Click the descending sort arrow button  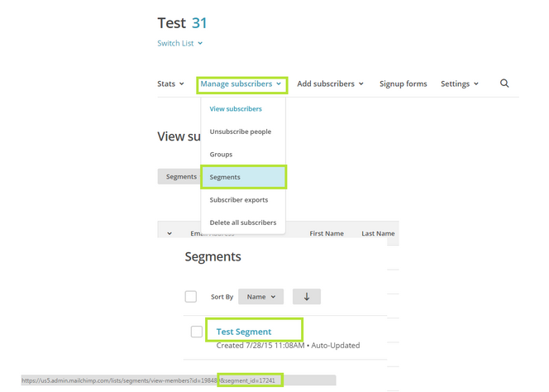pyautogui.click(x=307, y=296)
